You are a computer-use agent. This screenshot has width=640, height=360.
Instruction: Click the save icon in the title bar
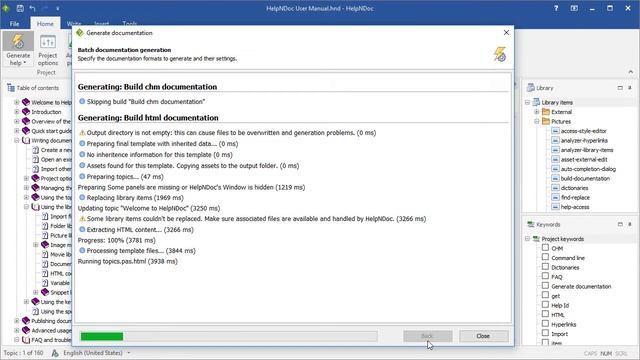(x=20, y=8)
